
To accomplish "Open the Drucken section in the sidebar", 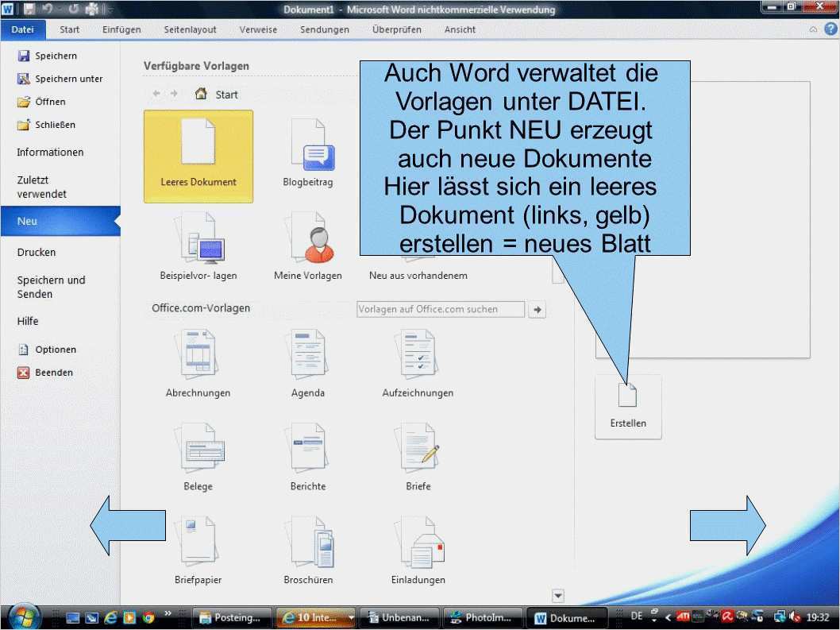I will [37, 252].
